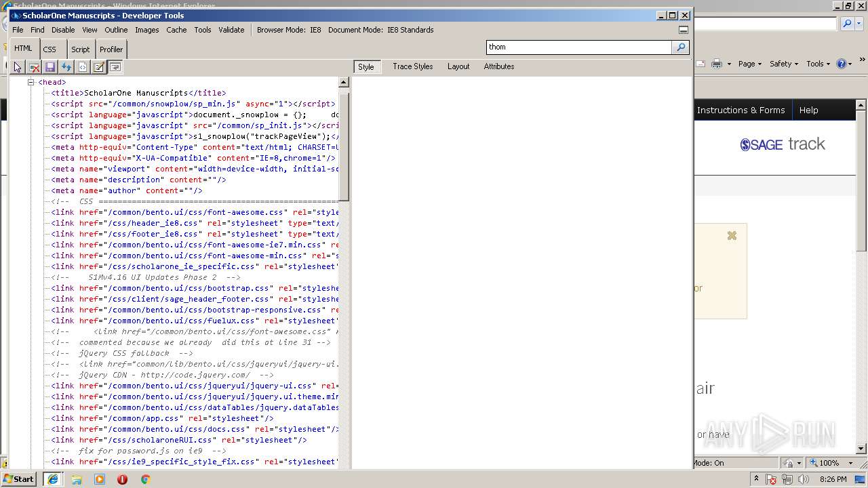This screenshot has height=488, width=868.
Task: Collapse the <head> node in HTML tree
Action: [x=31, y=82]
